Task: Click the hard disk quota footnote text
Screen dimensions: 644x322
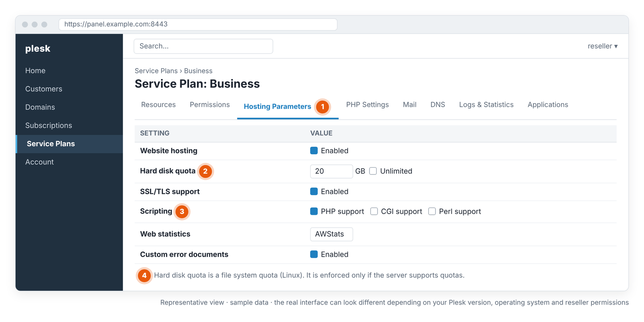Action: (x=309, y=275)
